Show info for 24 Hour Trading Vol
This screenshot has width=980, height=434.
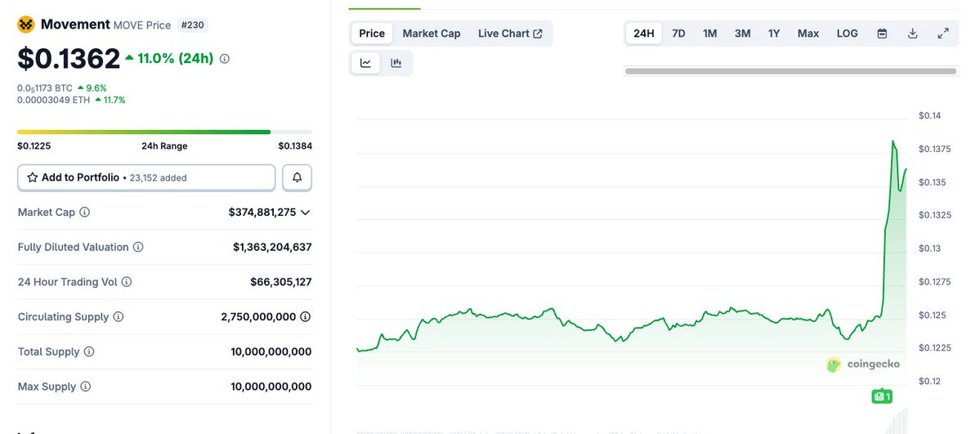[x=126, y=282]
